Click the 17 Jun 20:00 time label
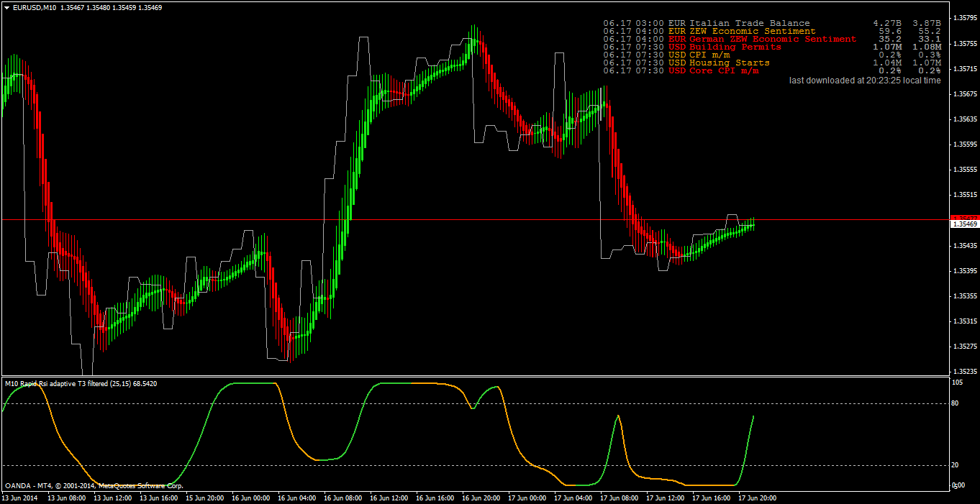The height and width of the screenshot is (504, 980). click(x=757, y=498)
